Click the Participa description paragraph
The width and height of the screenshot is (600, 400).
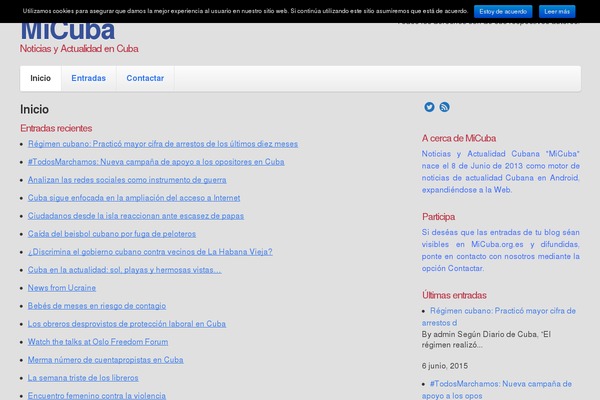point(501,250)
